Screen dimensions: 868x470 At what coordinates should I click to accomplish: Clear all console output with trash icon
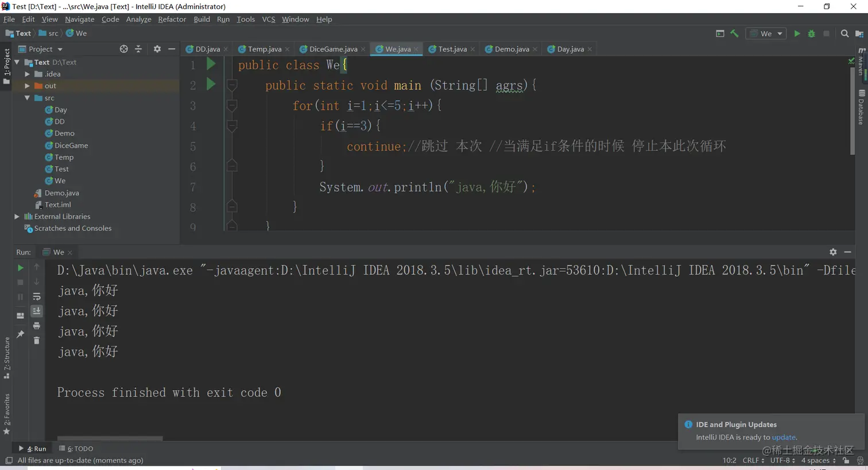coord(37,341)
